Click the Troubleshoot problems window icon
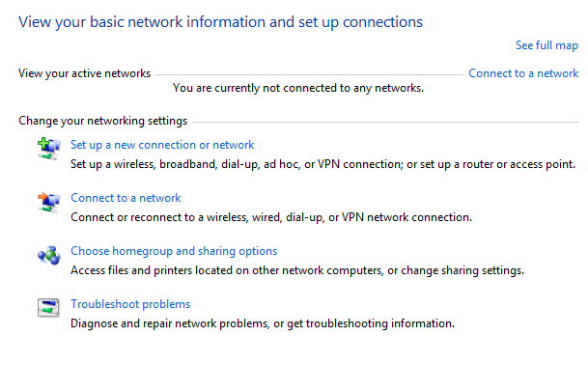The width and height of the screenshot is (588, 392). click(48, 308)
